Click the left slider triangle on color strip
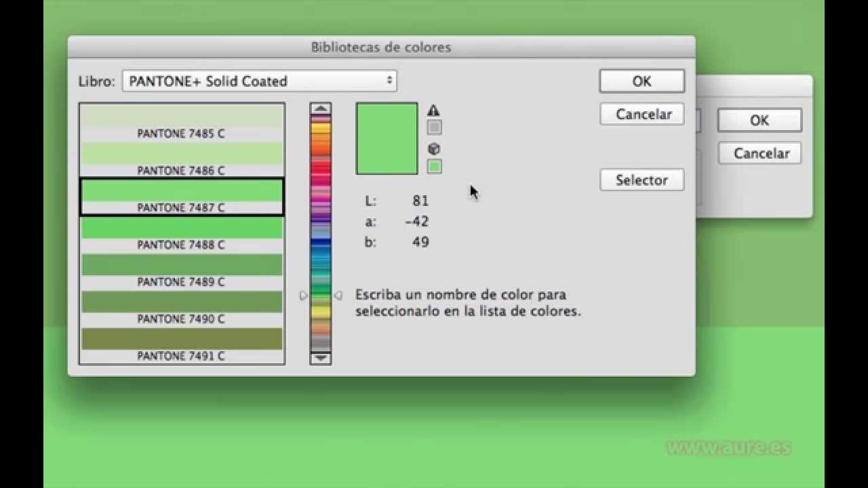Image resolution: width=868 pixels, height=488 pixels. point(303,295)
